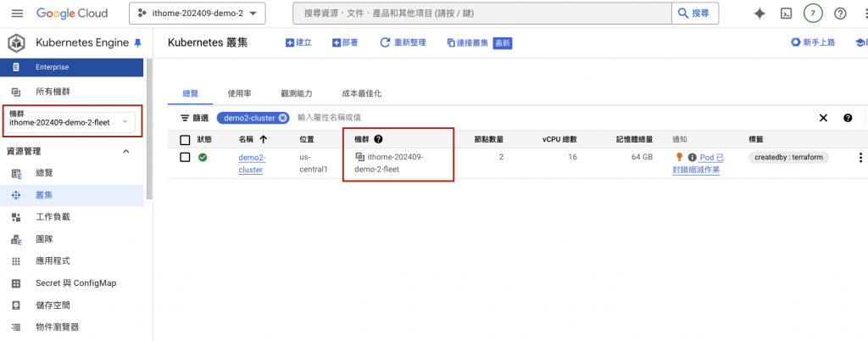Switch to the 使用率 tab
Viewport: 868px width, 341px height.
tap(238, 93)
